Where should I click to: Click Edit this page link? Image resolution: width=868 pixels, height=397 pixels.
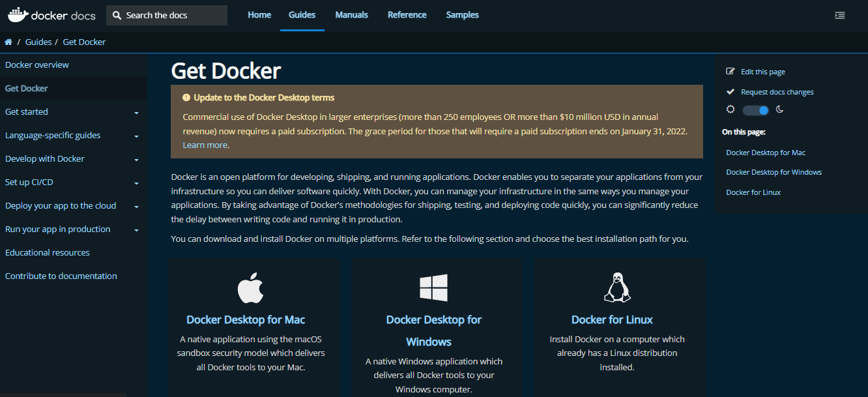[x=763, y=72]
